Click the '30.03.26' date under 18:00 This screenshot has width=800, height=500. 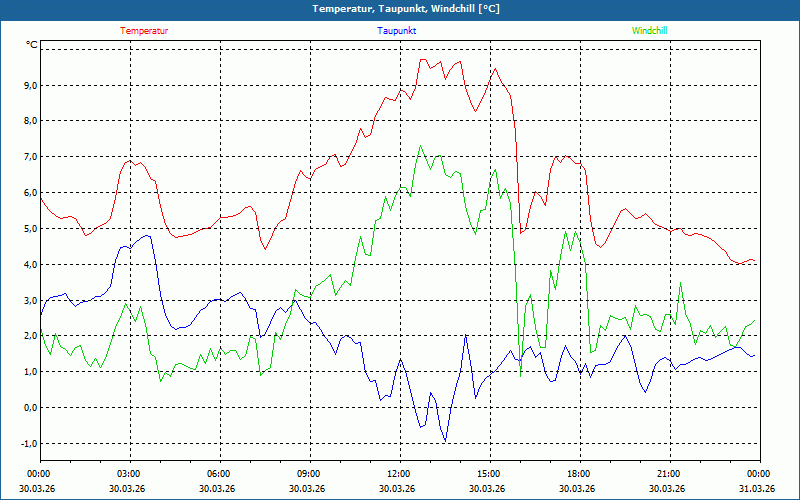point(577,488)
